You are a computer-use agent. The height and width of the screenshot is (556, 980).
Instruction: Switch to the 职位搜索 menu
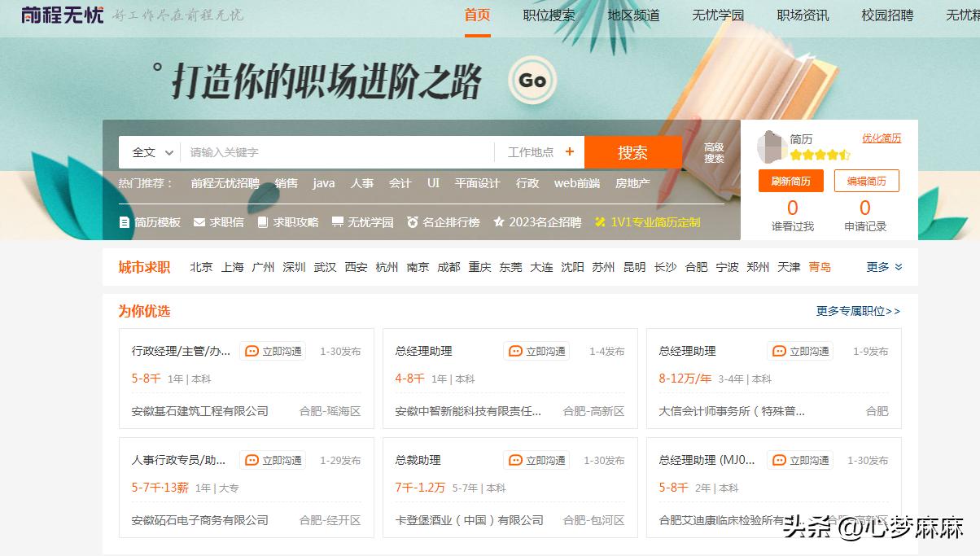pos(550,15)
